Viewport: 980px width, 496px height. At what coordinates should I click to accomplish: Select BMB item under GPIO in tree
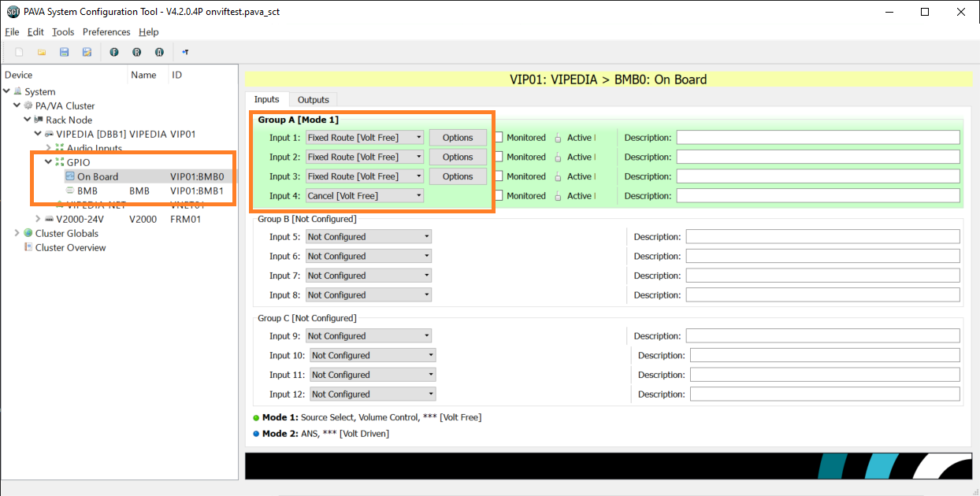click(x=87, y=191)
